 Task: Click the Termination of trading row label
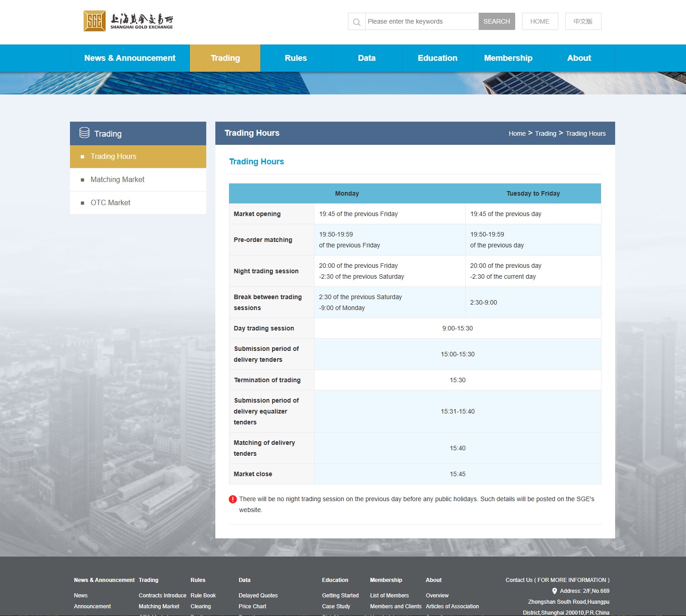click(267, 380)
